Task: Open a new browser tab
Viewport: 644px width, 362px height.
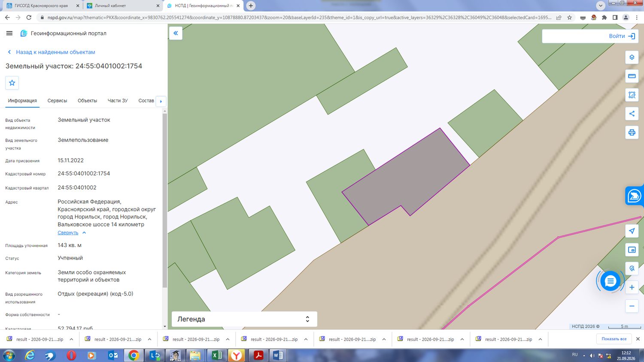Action: 251,6
